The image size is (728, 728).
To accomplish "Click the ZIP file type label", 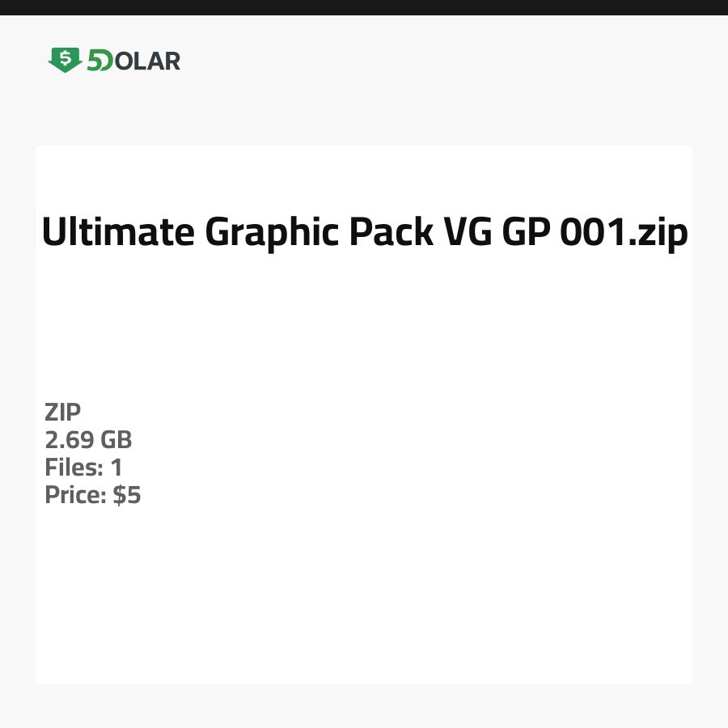I will tap(63, 413).
